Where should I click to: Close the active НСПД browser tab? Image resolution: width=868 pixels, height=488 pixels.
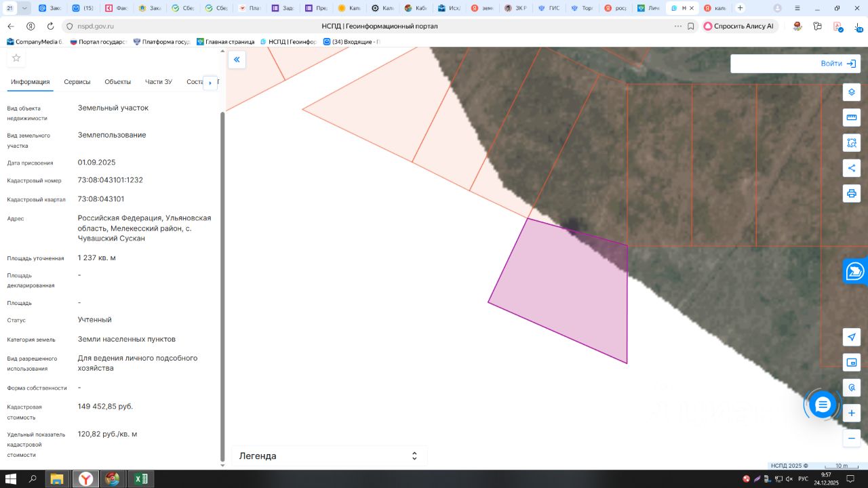pos(692,8)
